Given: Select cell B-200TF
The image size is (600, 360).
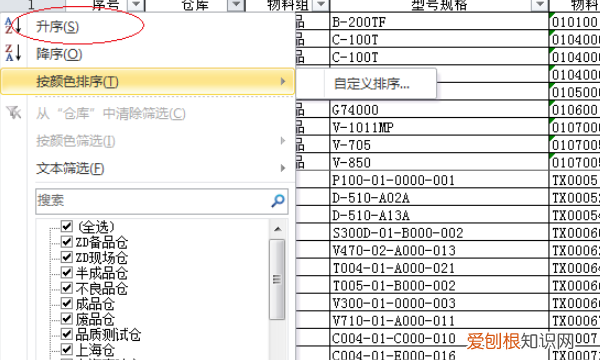Looking at the screenshot, I should [439, 21].
